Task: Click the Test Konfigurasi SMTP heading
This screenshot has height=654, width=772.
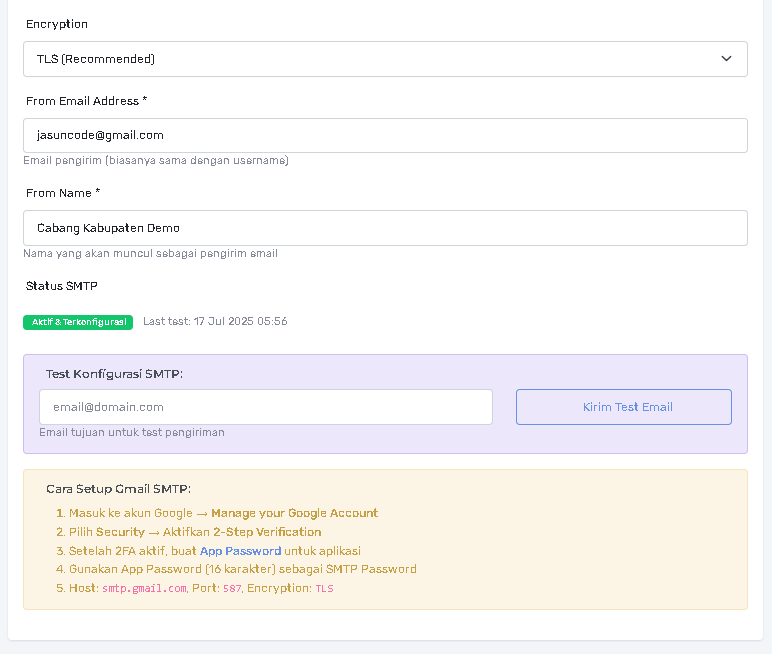Action: click(x=115, y=374)
